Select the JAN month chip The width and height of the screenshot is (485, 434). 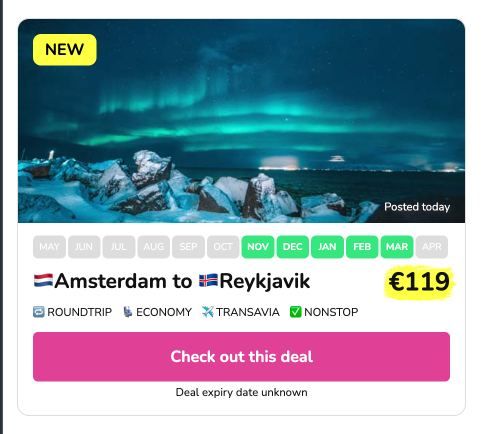(x=327, y=247)
